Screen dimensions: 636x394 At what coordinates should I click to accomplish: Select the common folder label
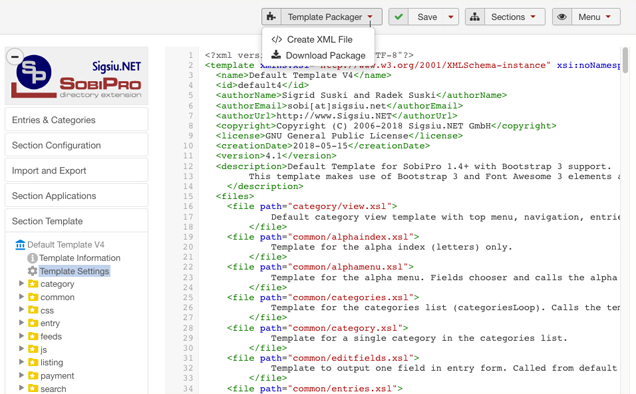point(57,297)
